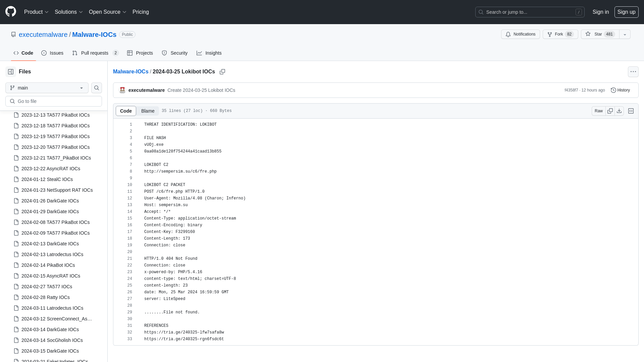
Task: Open 2023-12-18 TA577 PikaBot IOCs file
Action: tap(55, 126)
